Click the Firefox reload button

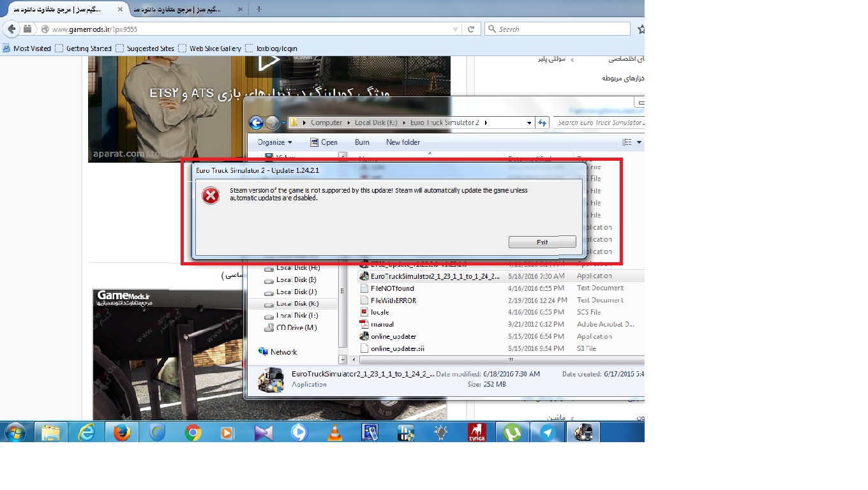click(x=471, y=29)
